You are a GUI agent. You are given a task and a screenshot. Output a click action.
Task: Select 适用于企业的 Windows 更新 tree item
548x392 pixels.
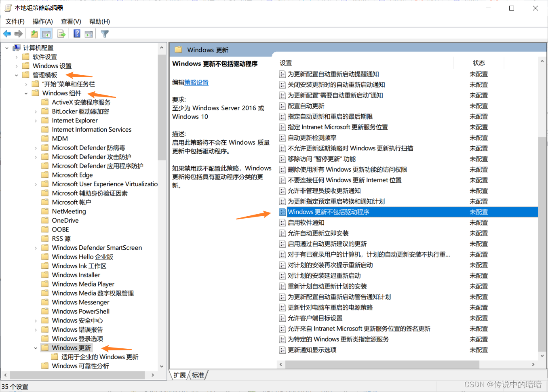(99, 357)
